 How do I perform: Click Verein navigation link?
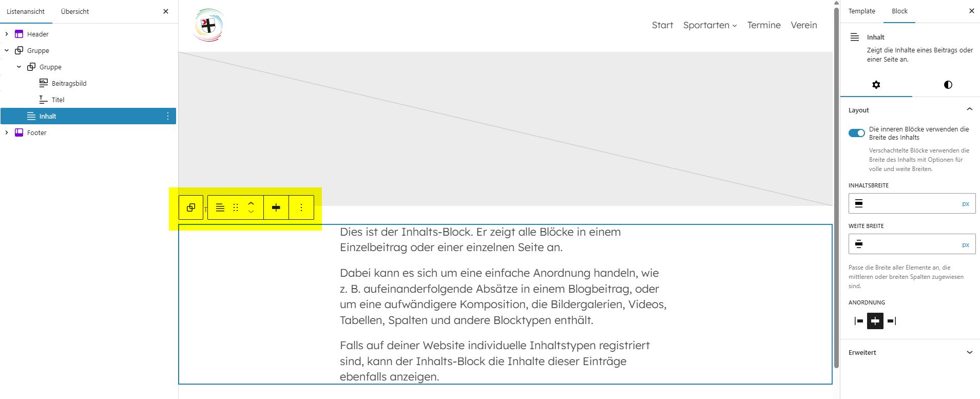tap(804, 25)
